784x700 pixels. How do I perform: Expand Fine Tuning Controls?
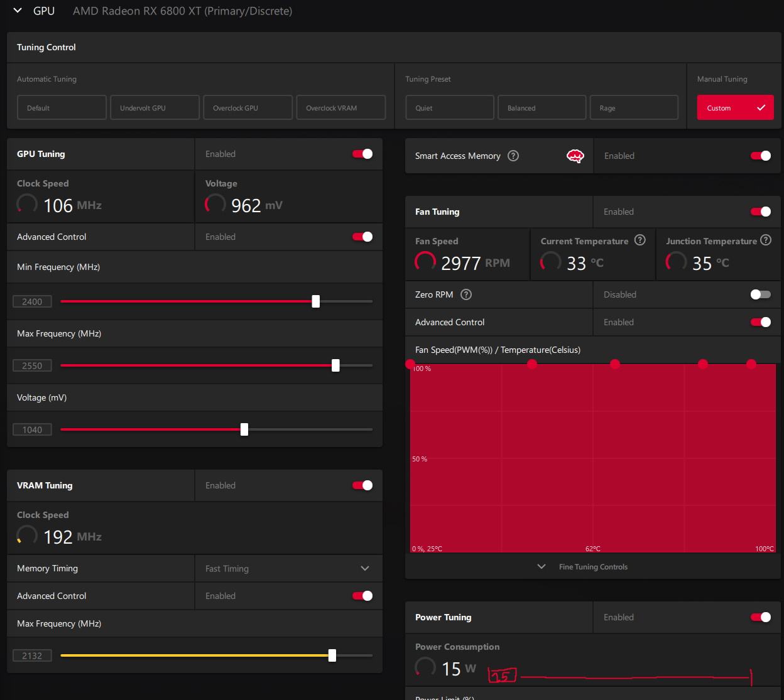[593, 566]
